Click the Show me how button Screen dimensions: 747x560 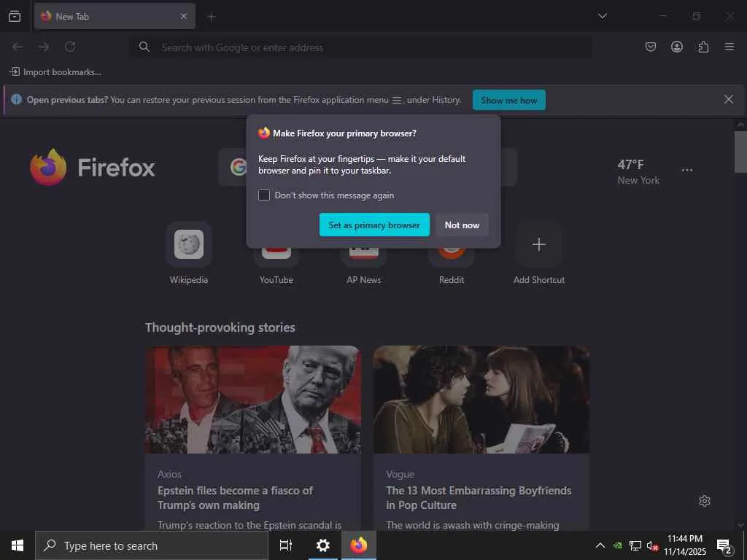coord(508,100)
